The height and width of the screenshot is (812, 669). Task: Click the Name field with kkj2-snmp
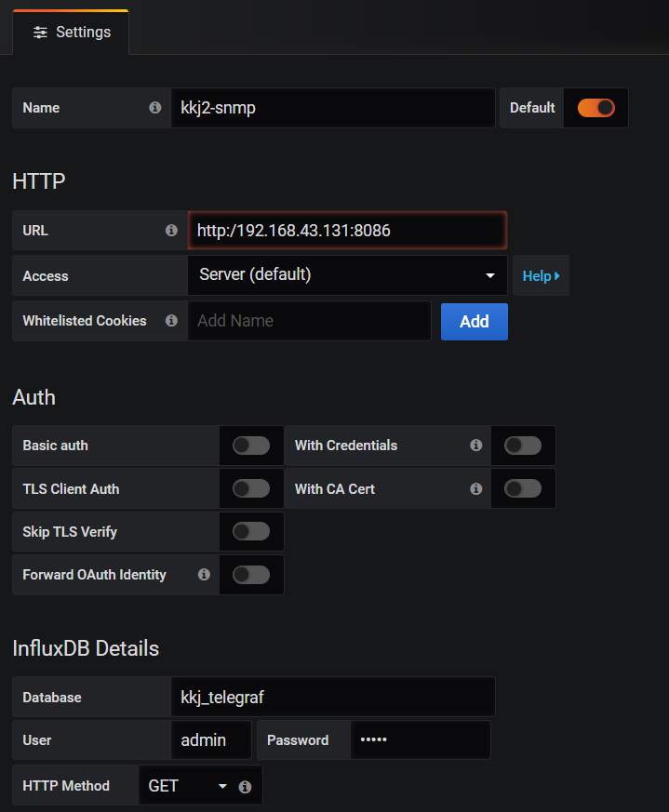[x=333, y=108]
